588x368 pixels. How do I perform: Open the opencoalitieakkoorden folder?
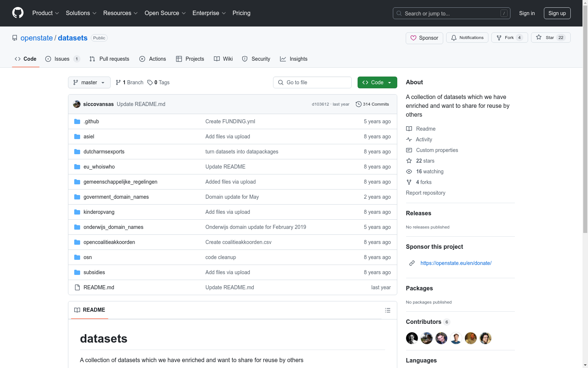coord(109,242)
